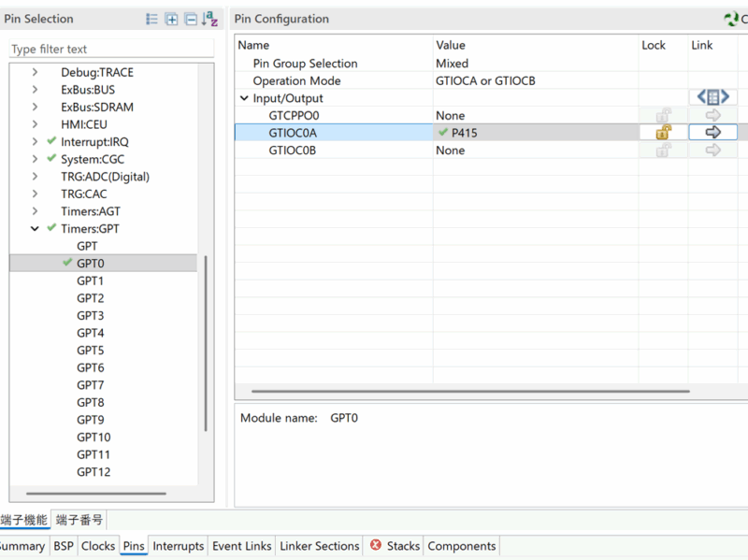Click the generate icon in Pin Configuration header
This screenshot has width=748, height=560.
pos(731,19)
